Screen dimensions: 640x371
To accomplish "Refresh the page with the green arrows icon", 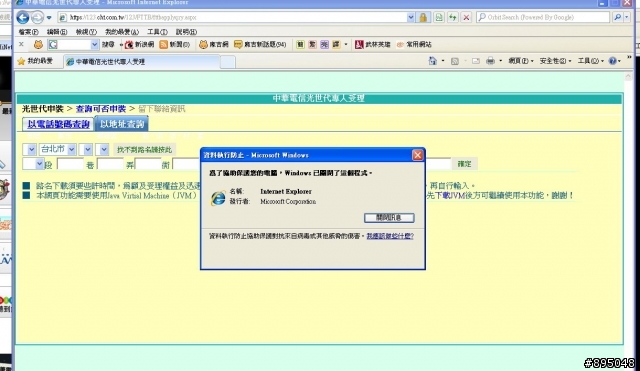I will click(453, 17).
